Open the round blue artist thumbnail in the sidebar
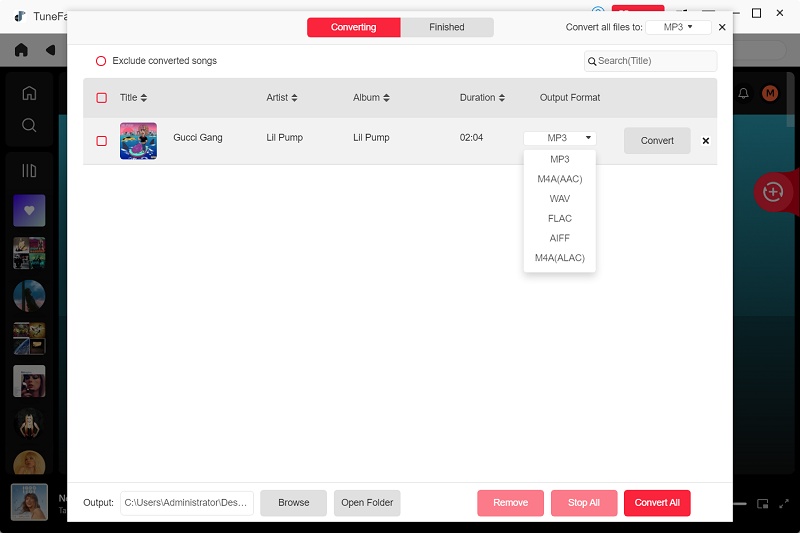Image resolution: width=800 pixels, height=533 pixels. [29, 296]
